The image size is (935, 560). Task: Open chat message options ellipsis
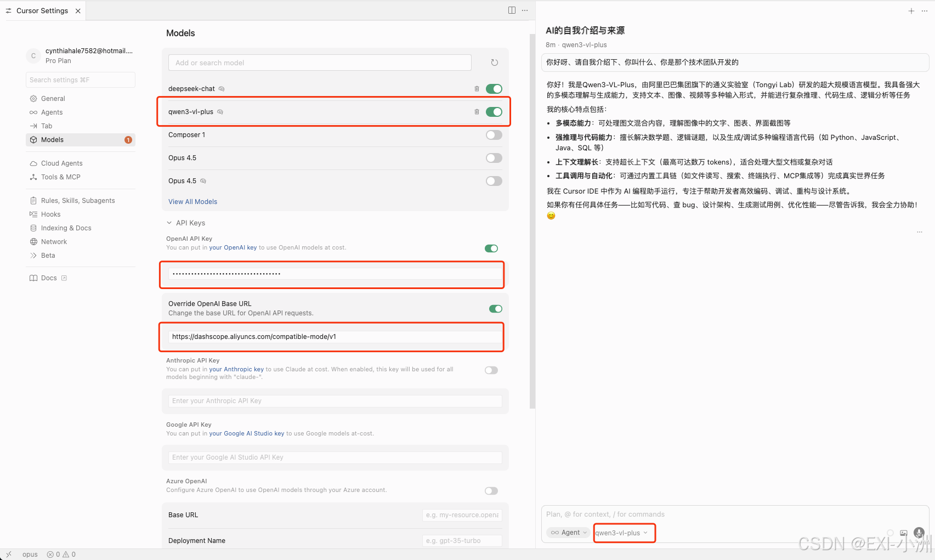pyautogui.click(x=920, y=232)
